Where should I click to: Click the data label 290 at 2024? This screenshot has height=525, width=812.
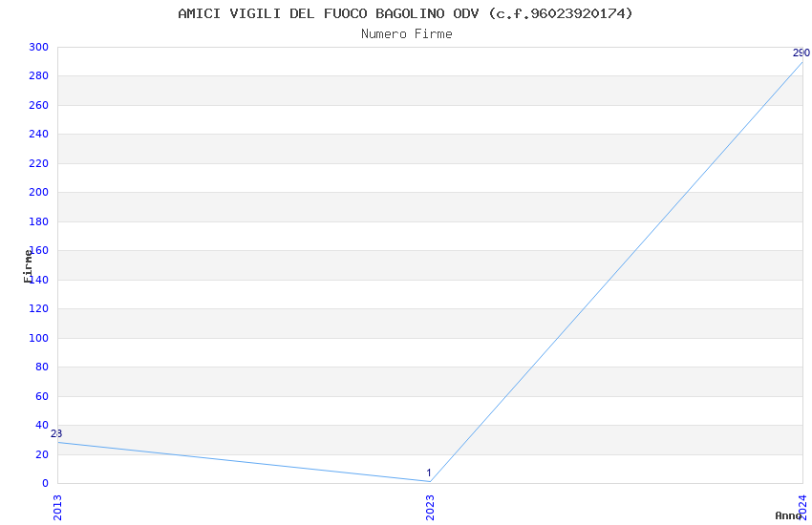801,52
